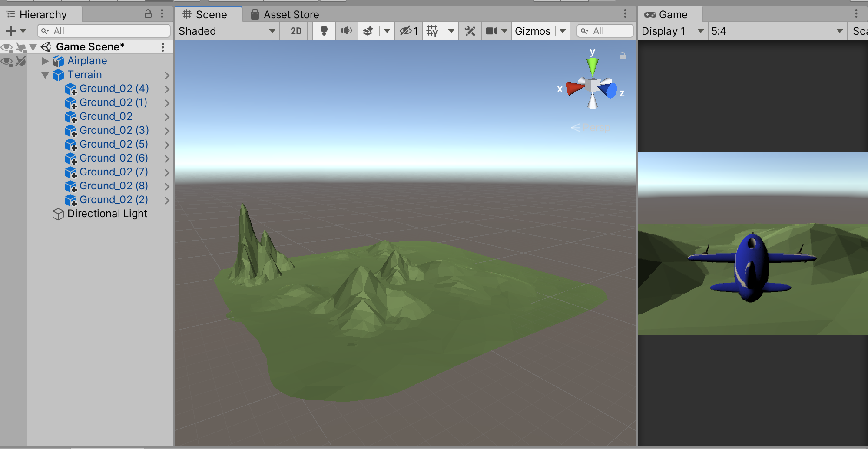
Task: Open the scene camera dropdown arrow
Action: pos(504,31)
